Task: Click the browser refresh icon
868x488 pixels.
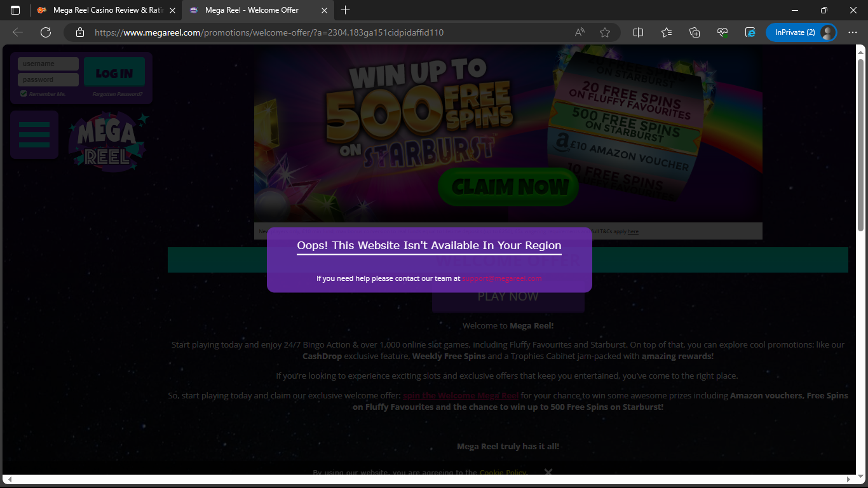Action: pos(45,32)
